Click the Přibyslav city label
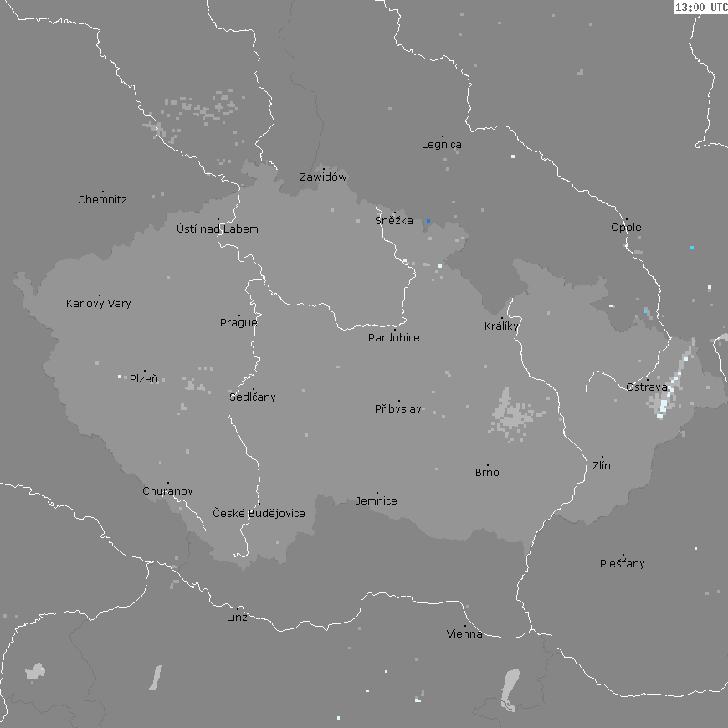Screen dimensions: 728x728 (x=398, y=409)
